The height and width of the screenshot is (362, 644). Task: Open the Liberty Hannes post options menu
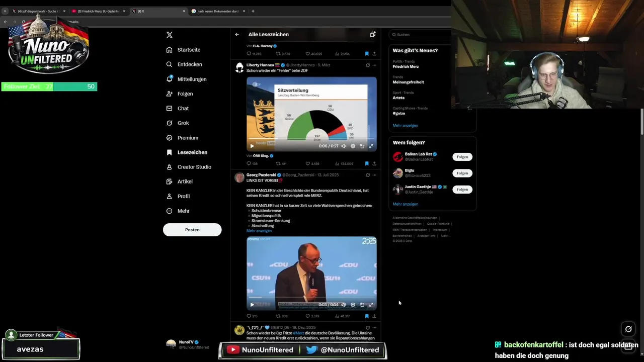pyautogui.click(x=374, y=65)
